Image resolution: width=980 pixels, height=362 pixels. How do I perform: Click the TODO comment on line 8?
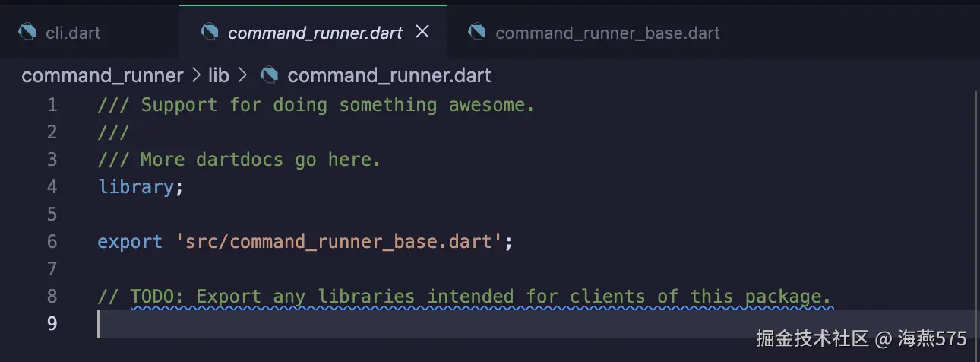[465, 297]
